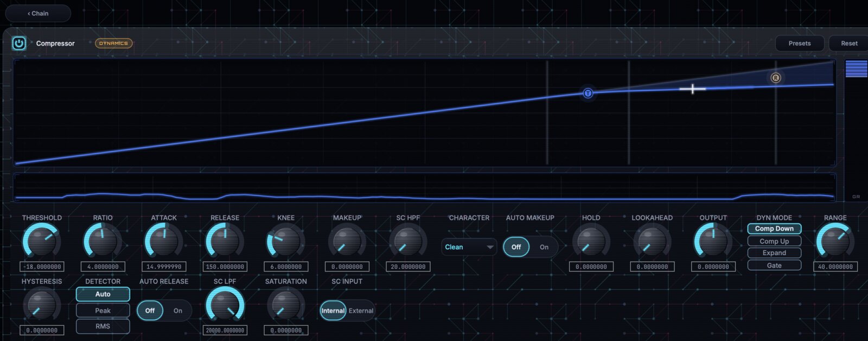Select Expand dynamics mode

point(774,253)
